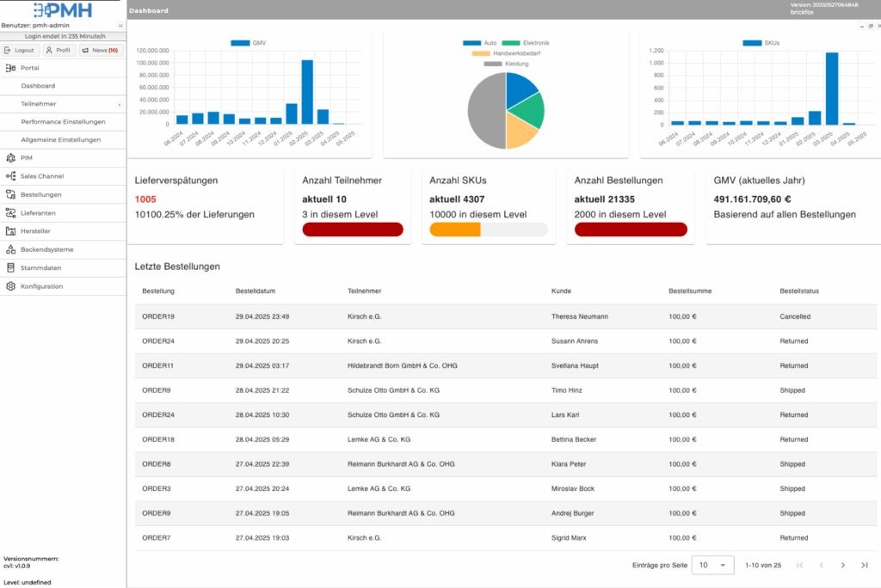Expand the Teilnehmer submenu plus button
The width and height of the screenshot is (881, 588).
(x=119, y=104)
